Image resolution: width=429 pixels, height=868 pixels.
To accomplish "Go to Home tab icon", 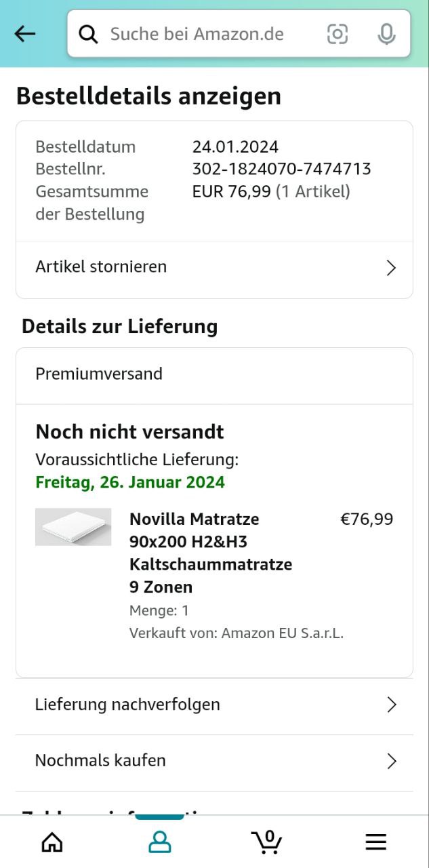I will tap(52, 842).
